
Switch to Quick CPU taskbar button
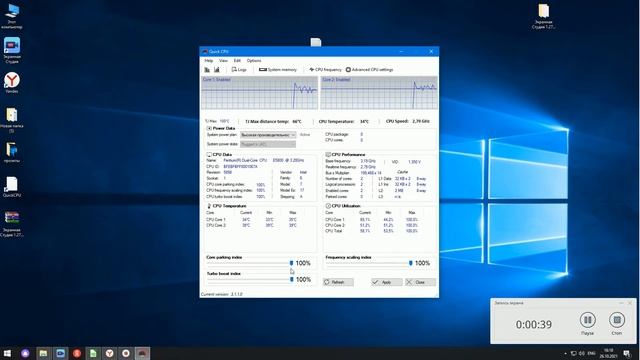(x=142, y=353)
